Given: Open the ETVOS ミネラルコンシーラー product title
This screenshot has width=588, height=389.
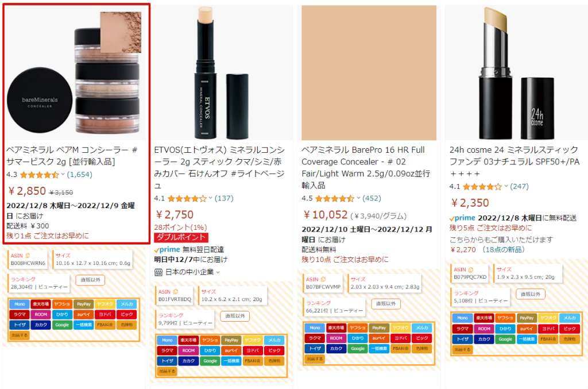Looking at the screenshot, I should tap(219, 168).
